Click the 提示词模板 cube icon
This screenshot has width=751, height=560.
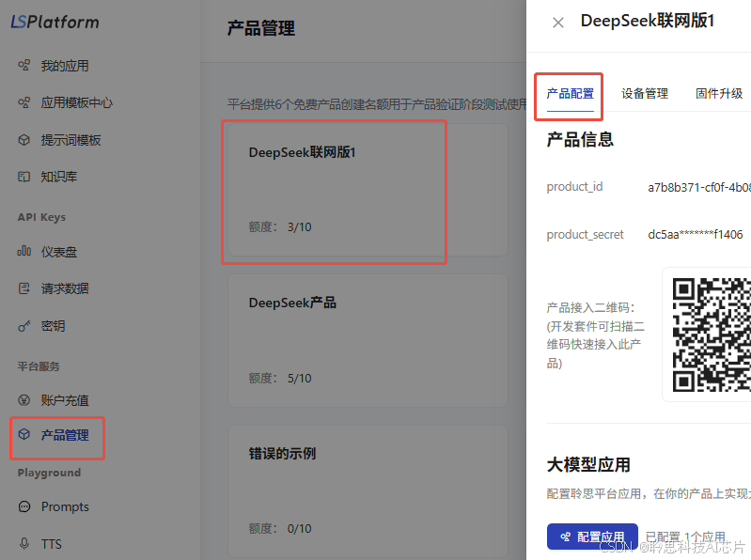coord(23,140)
